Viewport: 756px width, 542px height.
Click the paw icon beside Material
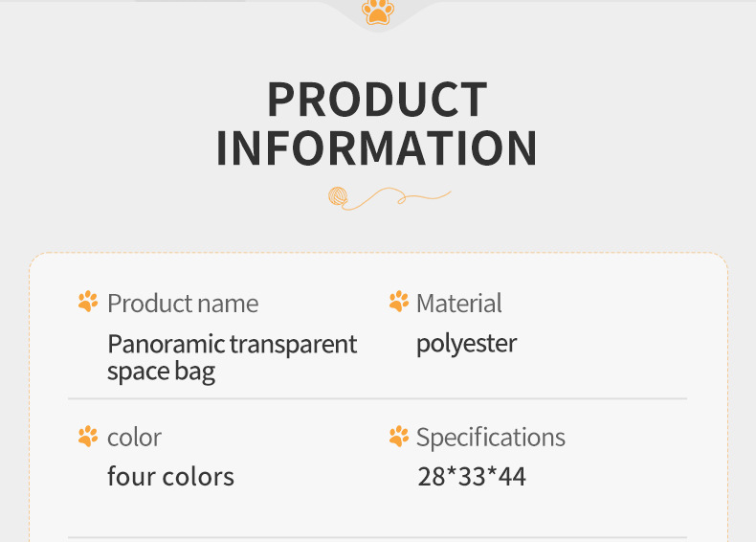click(x=399, y=303)
